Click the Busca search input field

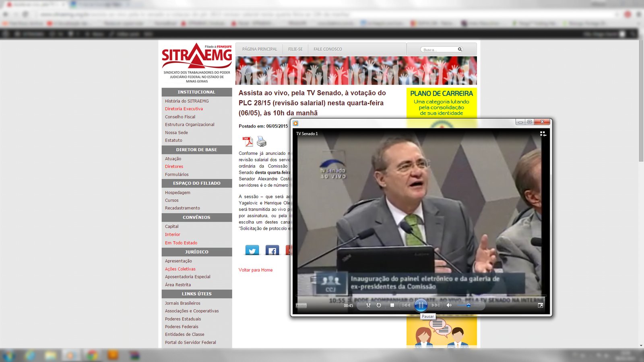point(439,49)
